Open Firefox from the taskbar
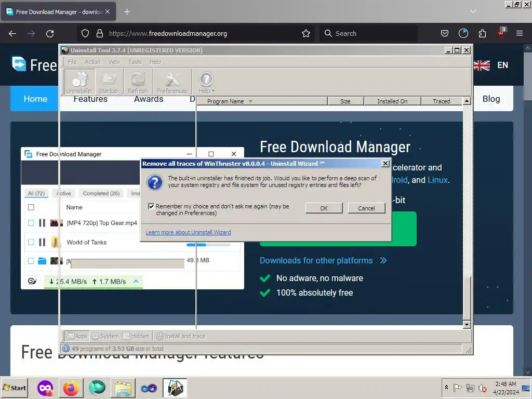 pyautogui.click(x=71, y=388)
